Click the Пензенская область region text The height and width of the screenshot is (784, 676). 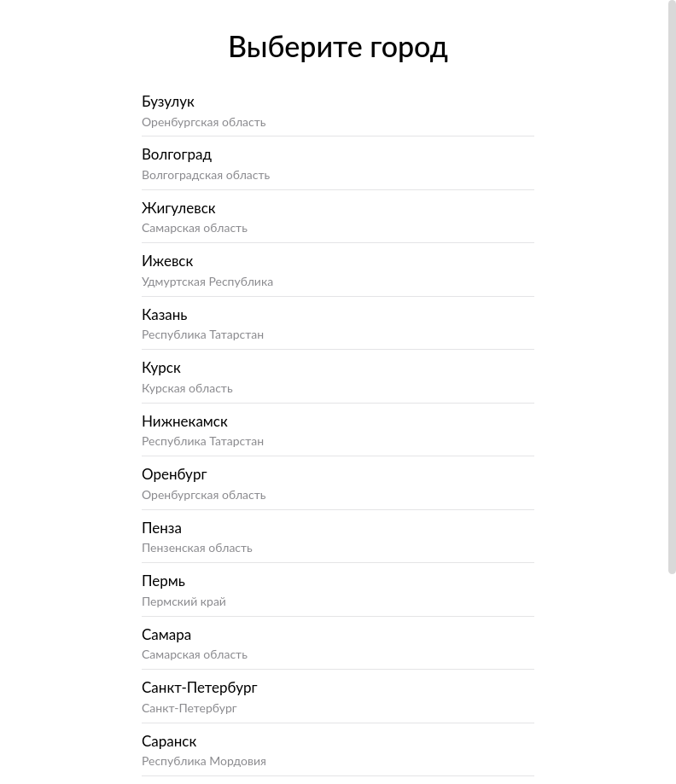[x=197, y=548]
